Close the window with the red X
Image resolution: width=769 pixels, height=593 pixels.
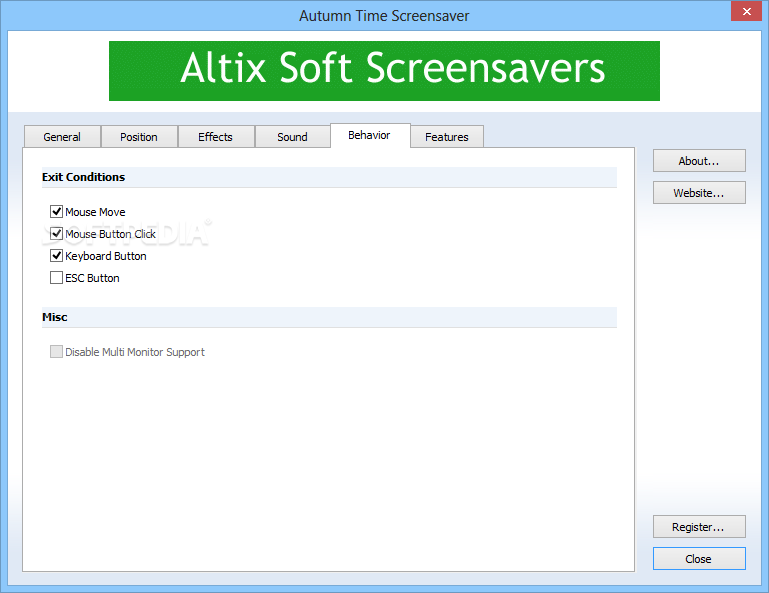(x=746, y=11)
